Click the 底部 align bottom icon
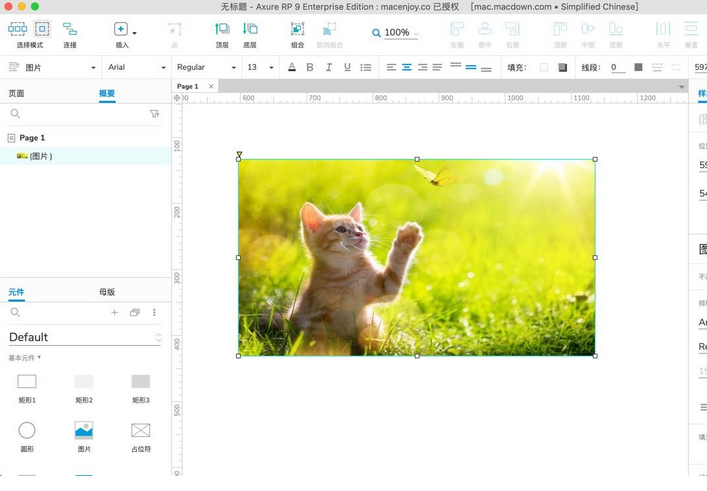This screenshot has width=707, height=491. point(615,29)
